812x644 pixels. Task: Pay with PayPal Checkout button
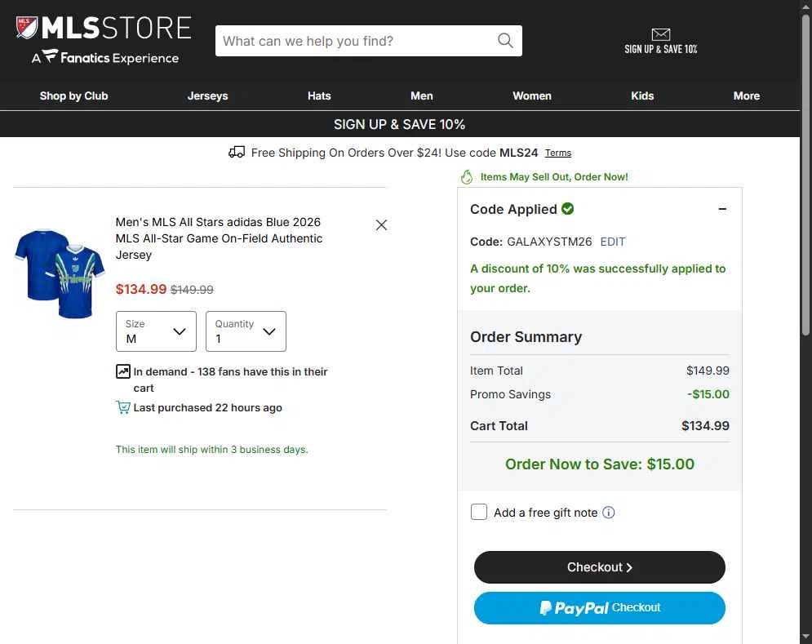[599, 608]
